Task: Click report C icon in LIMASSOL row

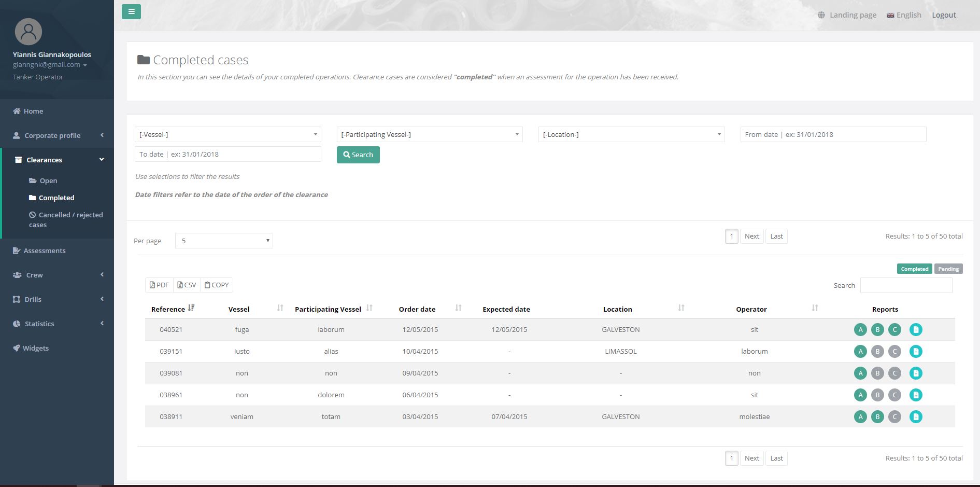Action: [x=894, y=352]
